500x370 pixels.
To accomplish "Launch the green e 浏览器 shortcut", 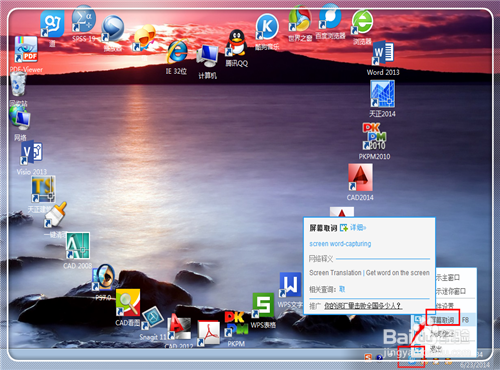I will point(362,22).
